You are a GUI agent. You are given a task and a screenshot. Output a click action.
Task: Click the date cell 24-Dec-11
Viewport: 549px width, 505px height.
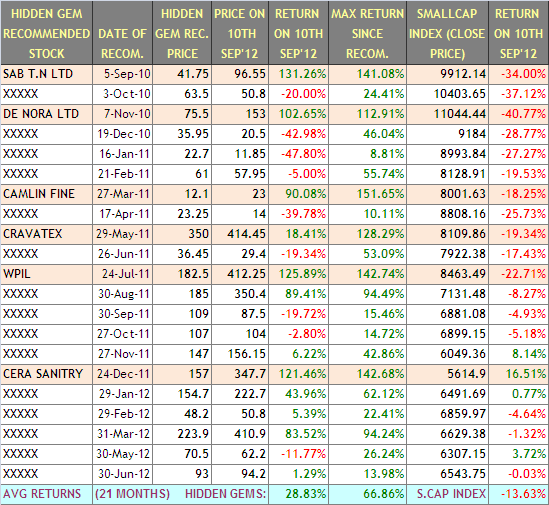point(123,374)
